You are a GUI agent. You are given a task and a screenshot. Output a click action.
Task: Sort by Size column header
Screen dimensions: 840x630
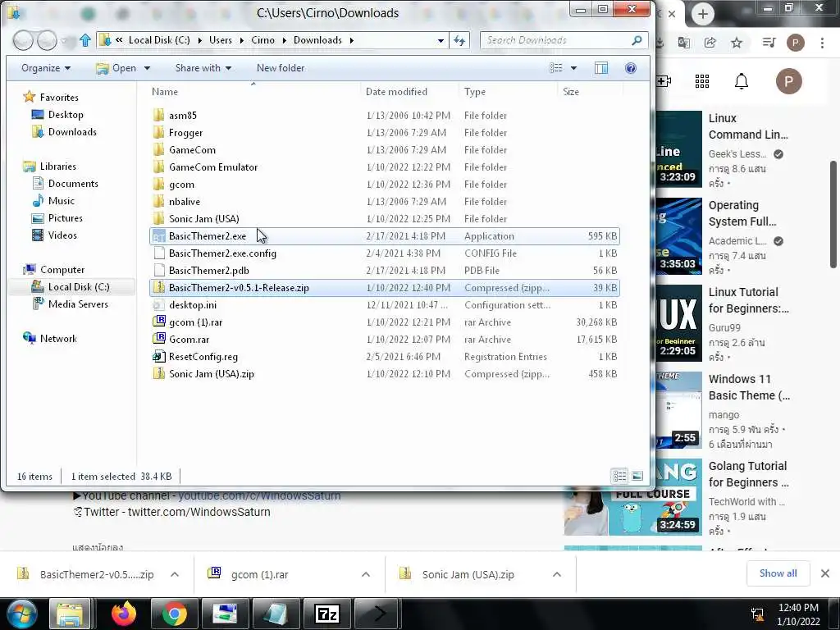coord(571,92)
